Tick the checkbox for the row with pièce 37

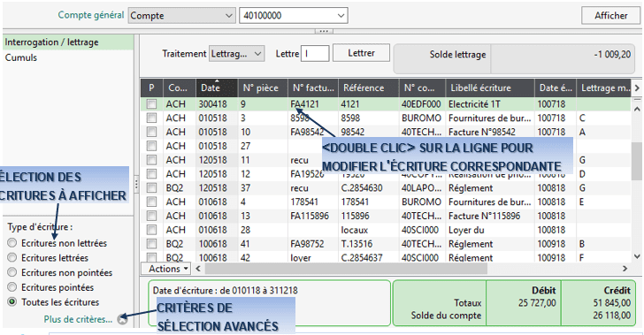tap(151, 187)
